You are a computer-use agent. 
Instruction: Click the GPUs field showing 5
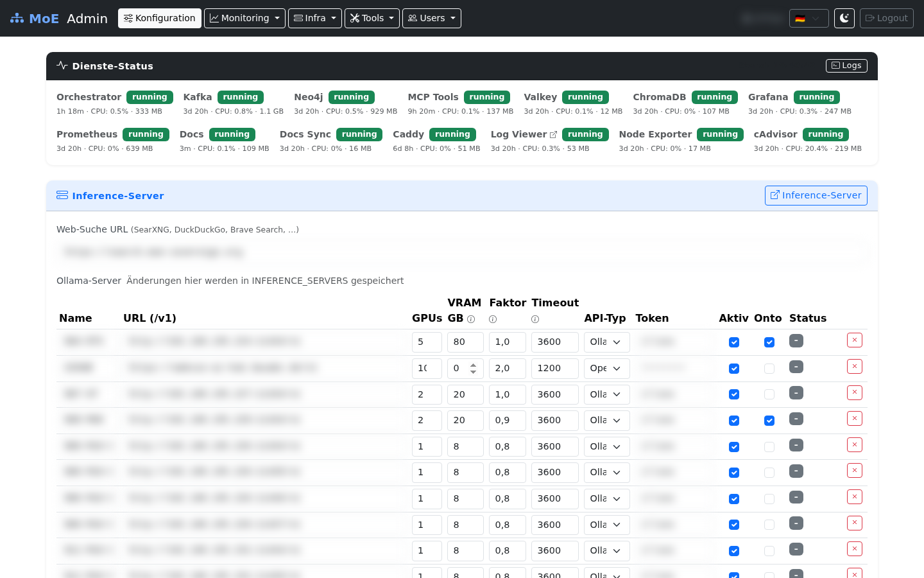[x=427, y=342]
